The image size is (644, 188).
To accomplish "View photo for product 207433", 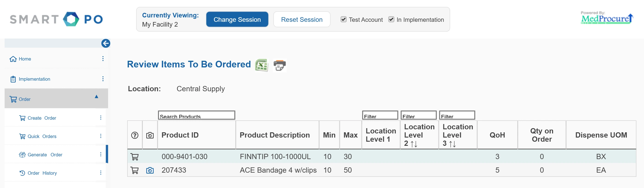I will pyautogui.click(x=150, y=170).
